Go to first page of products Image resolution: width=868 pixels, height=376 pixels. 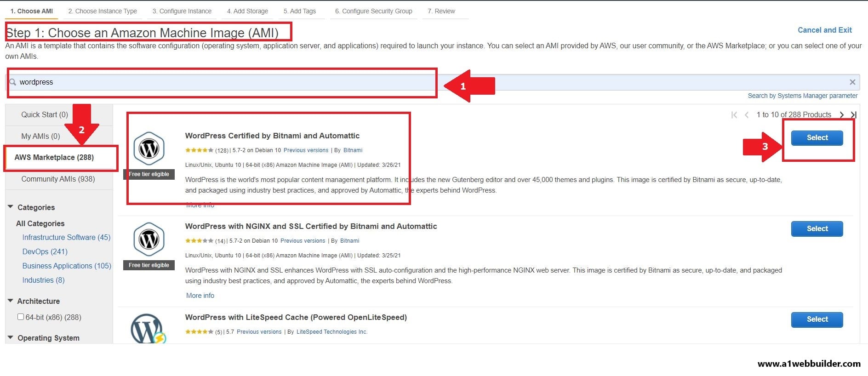(x=734, y=115)
